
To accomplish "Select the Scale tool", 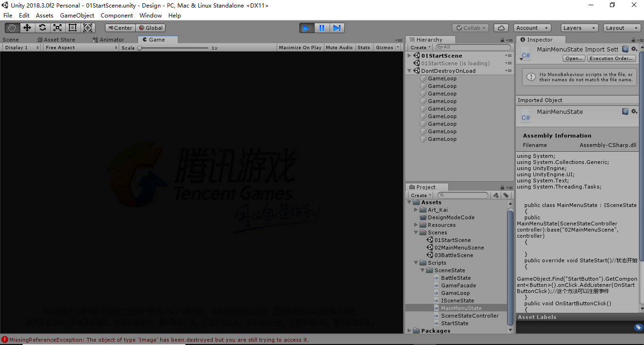I will coord(57,28).
